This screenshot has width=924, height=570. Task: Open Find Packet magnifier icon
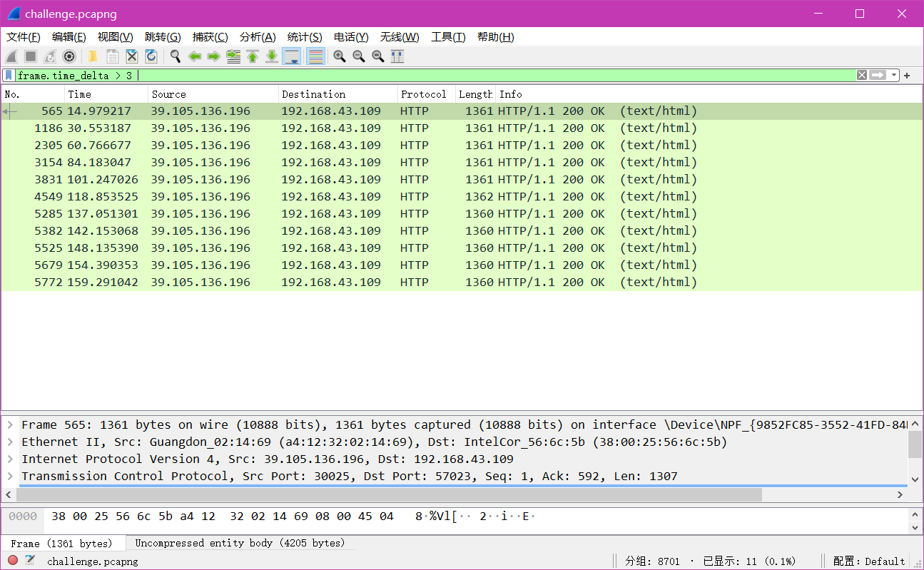(x=175, y=56)
